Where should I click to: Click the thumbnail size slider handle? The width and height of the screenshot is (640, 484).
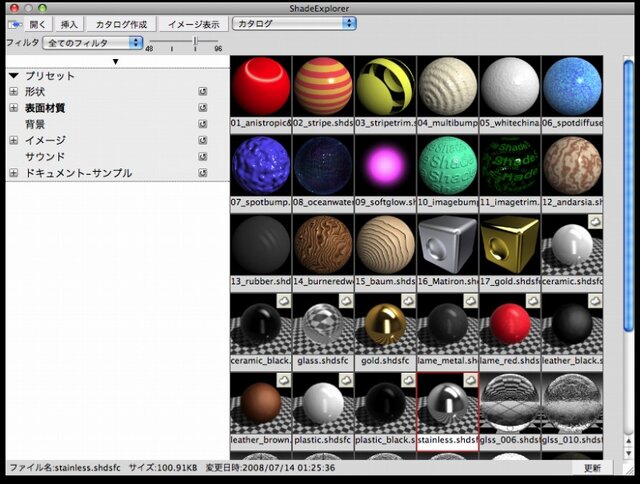[x=196, y=41]
